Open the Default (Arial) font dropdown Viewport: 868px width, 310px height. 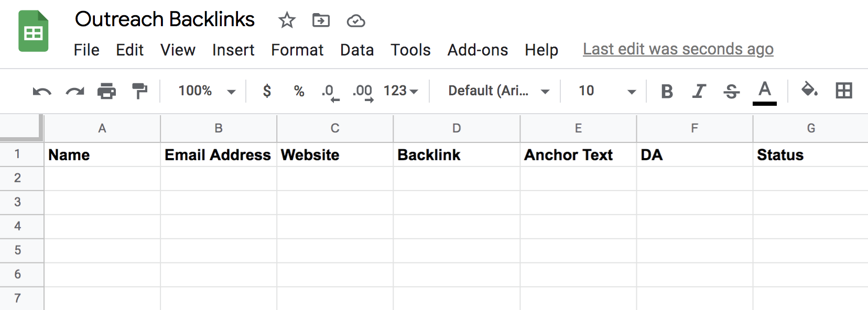coord(498,91)
